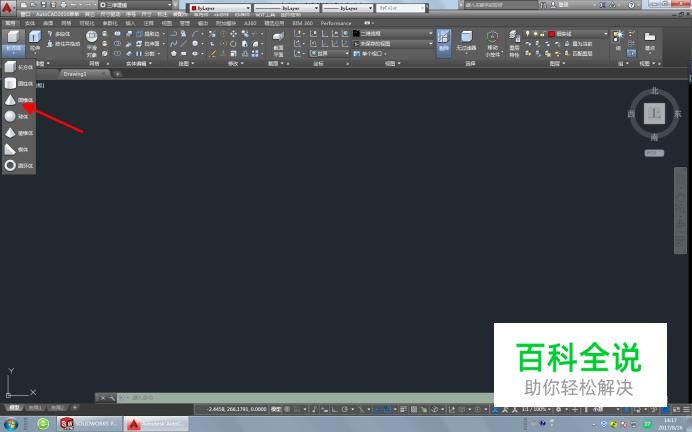Screen dimensions: 692x432
Task: Activate the 按住并拖动 (presspull) tool
Action: click(64, 44)
